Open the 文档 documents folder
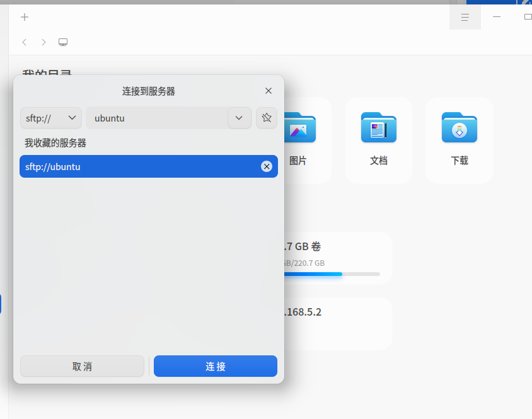 point(379,140)
